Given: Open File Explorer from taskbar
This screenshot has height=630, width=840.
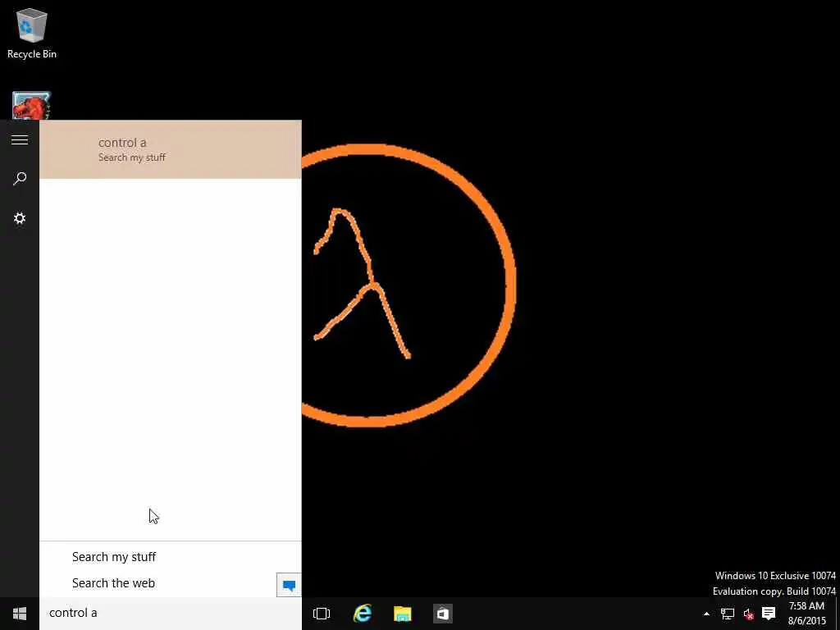Looking at the screenshot, I should 402,614.
